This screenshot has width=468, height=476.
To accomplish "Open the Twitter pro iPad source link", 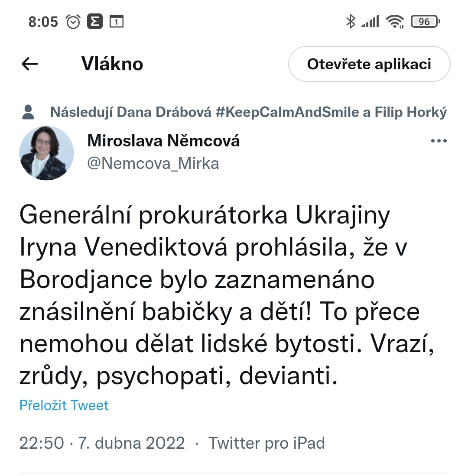I will tap(266, 443).
